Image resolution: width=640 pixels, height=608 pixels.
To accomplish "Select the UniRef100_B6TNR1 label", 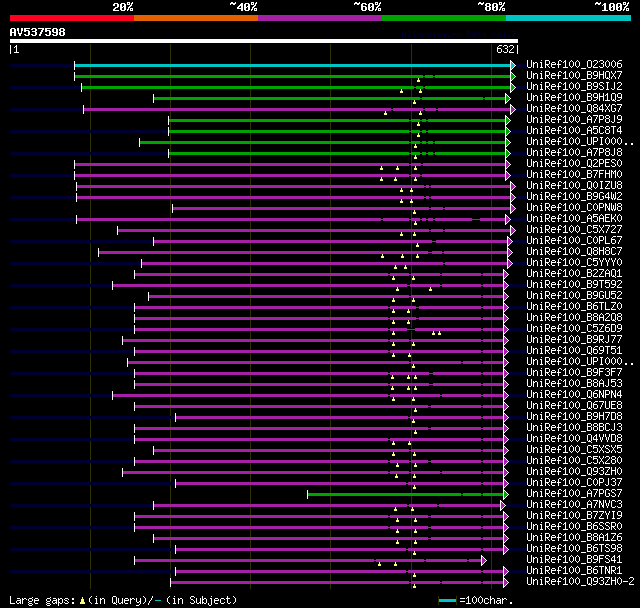I will point(574,571).
